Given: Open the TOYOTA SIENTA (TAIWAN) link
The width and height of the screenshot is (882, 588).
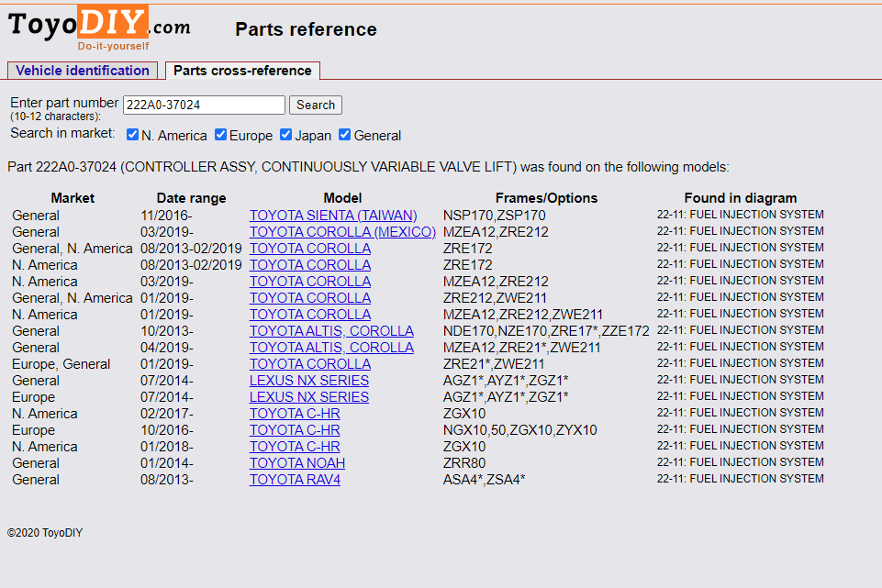Looking at the screenshot, I should pos(333,216).
